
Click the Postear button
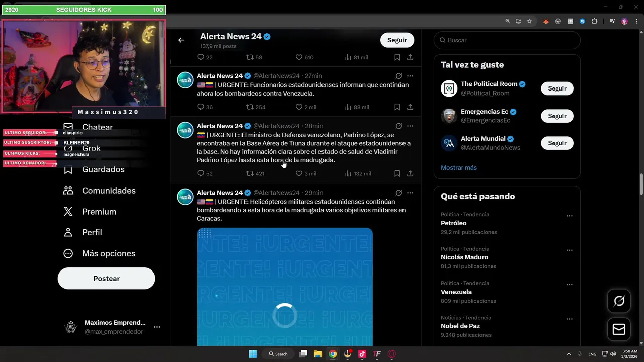(x=107, y=279)
